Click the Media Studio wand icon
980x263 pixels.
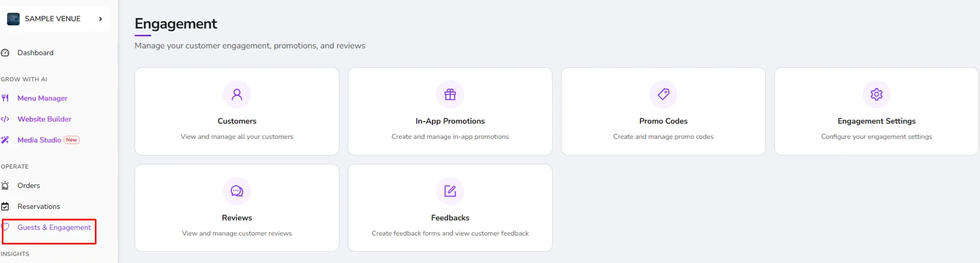click(x=5, y=140)
